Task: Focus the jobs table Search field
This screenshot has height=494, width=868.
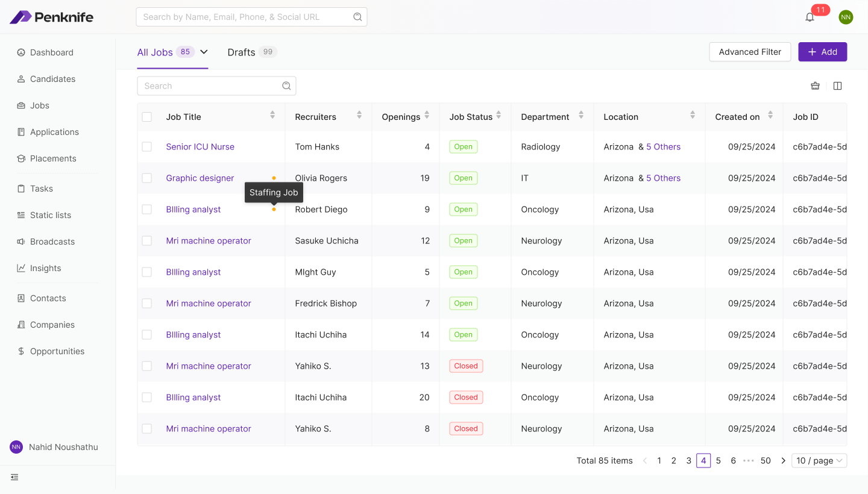Action: [216, 86]
